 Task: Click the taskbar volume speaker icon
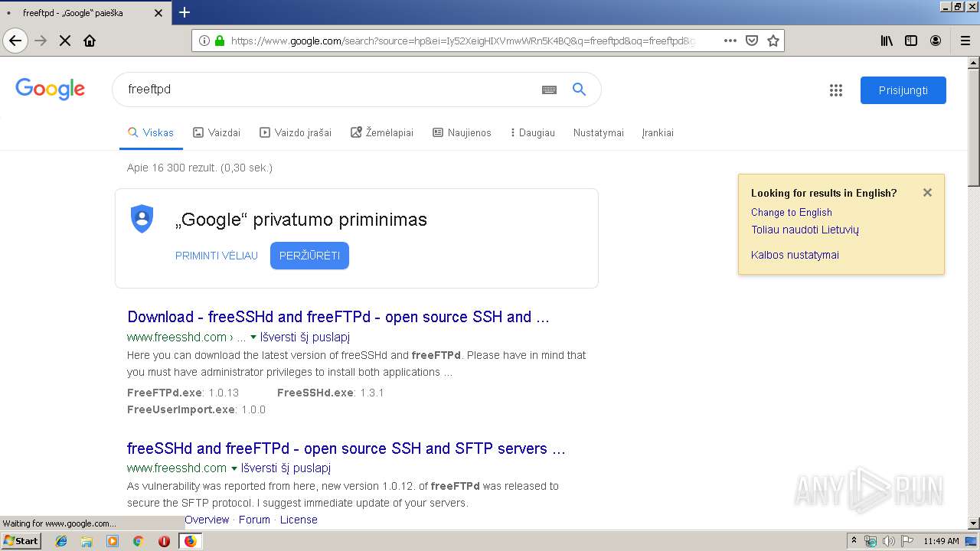click(x=888, y=541)
